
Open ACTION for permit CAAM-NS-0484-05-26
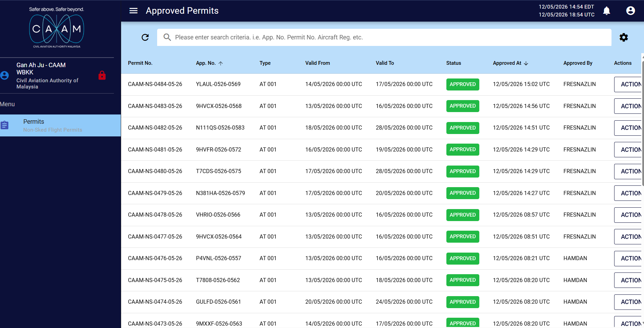(x=628, y=84)
